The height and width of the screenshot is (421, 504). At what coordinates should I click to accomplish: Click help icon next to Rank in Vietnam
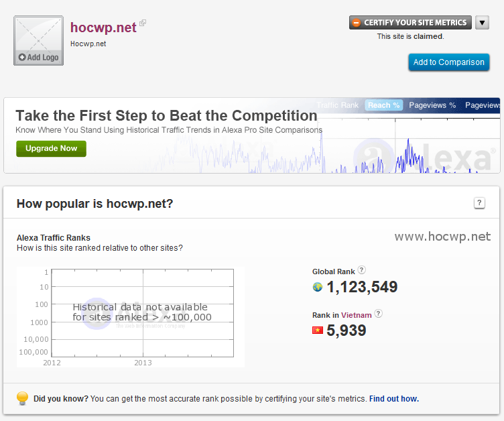[x=379, y=313]
